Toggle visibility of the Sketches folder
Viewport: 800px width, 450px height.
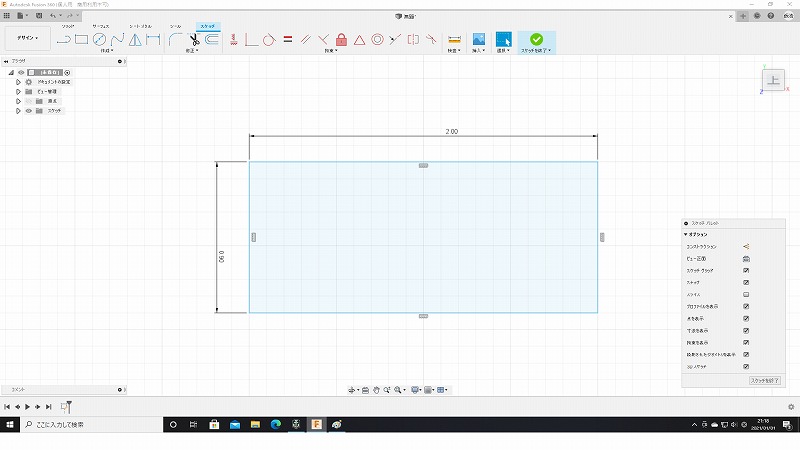pyautogui.click(x=28, y=110)
